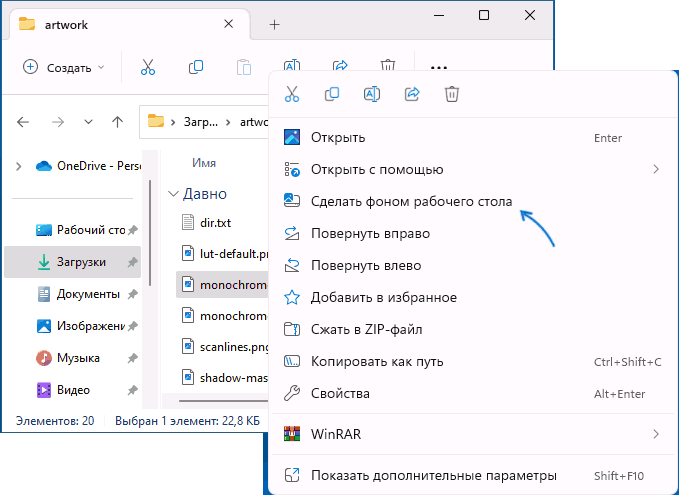Open Музыка in sidebar
This screenshot has height=495, width=679.
click(72, 358)
